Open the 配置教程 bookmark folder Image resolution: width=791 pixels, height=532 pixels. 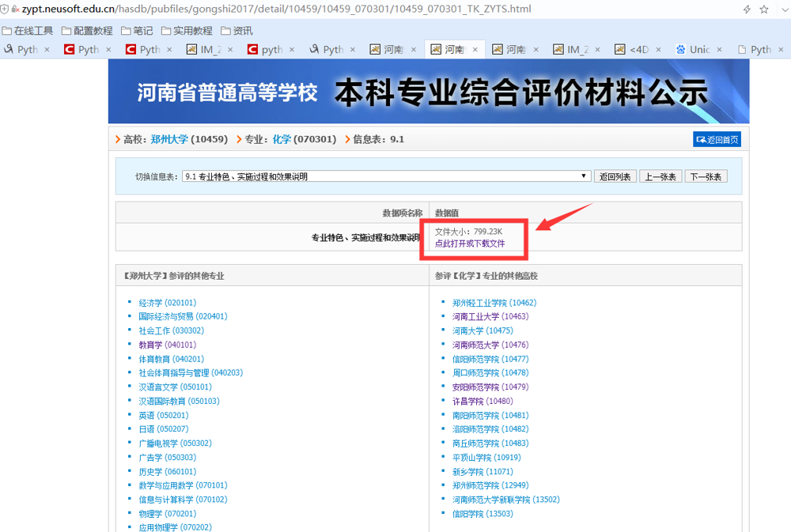pos(87,31)
